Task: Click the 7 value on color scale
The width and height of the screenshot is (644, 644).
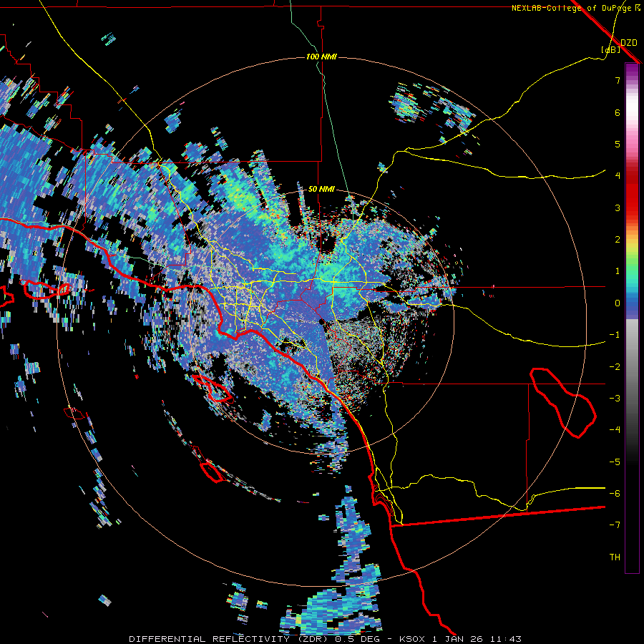Action: 618,80
